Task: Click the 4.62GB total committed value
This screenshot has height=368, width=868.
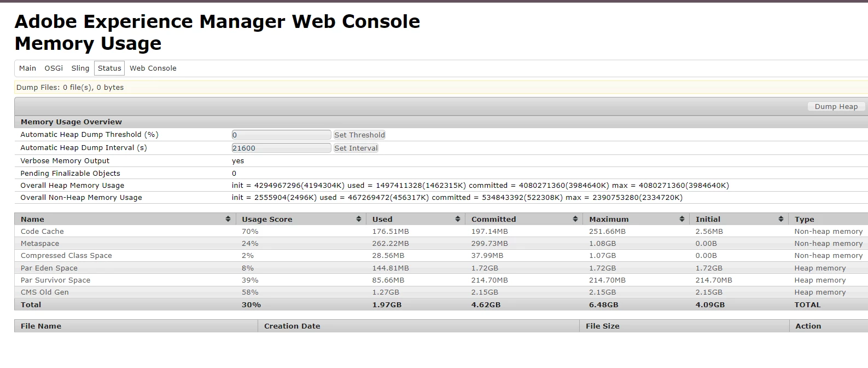Action: tap(486, 305)
